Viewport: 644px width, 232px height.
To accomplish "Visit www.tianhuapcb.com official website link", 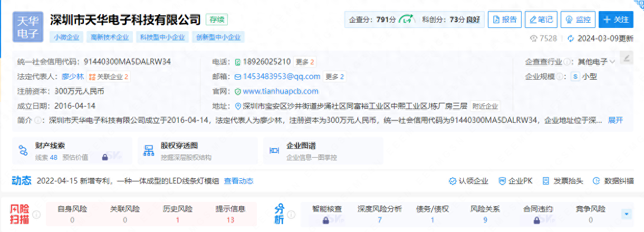I will pyautogui.click(x=281, y=91).
